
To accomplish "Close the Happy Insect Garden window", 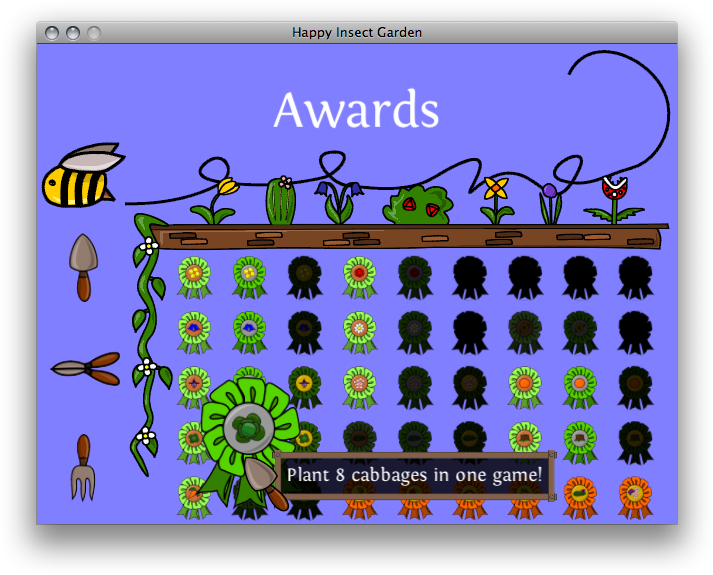I will tap(52, 33).
